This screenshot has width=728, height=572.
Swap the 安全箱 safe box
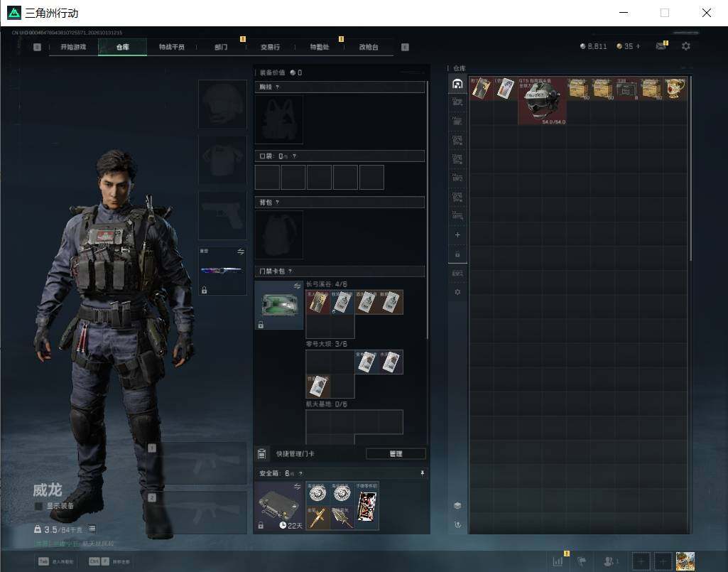[297, 487]
